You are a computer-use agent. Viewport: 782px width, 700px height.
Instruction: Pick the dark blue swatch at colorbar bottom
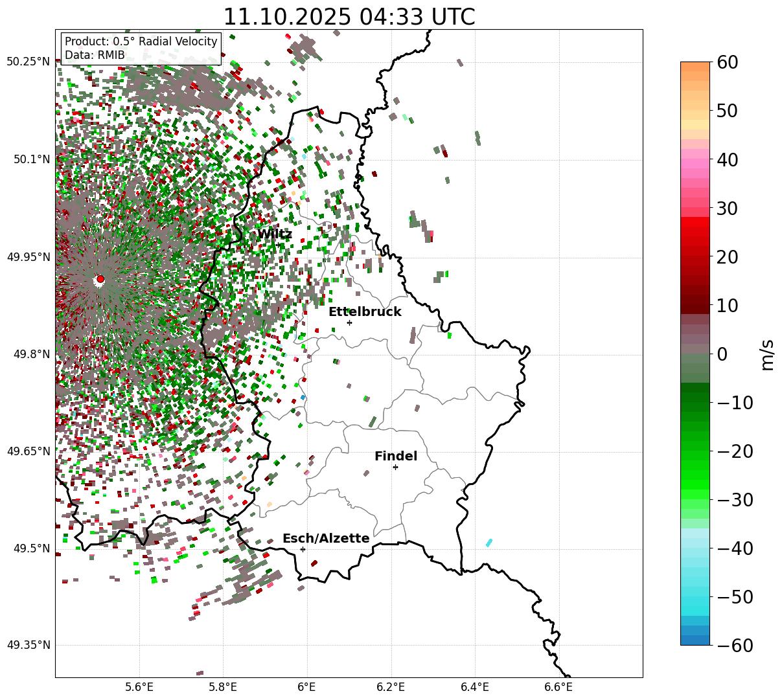[x=695, y=640]
